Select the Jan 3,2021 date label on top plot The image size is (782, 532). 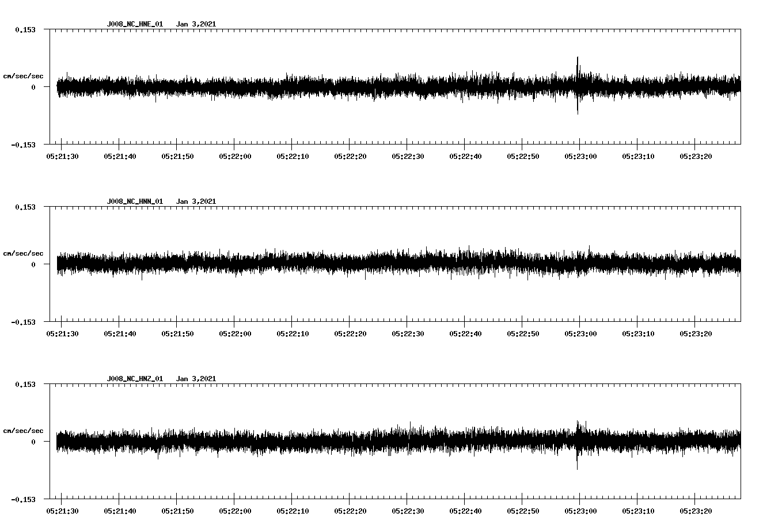coord(197,24)
